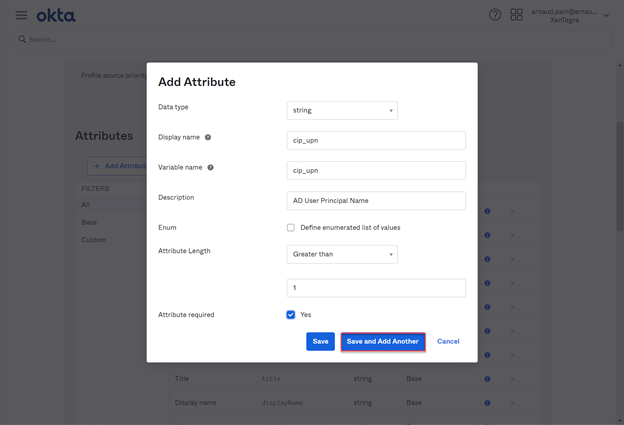Click the Description input field

[376, 201]
